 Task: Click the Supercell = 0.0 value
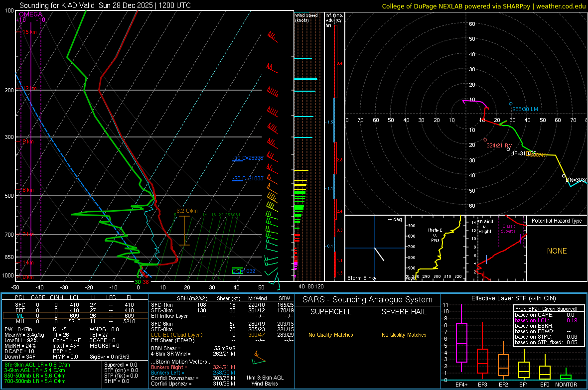121,365
